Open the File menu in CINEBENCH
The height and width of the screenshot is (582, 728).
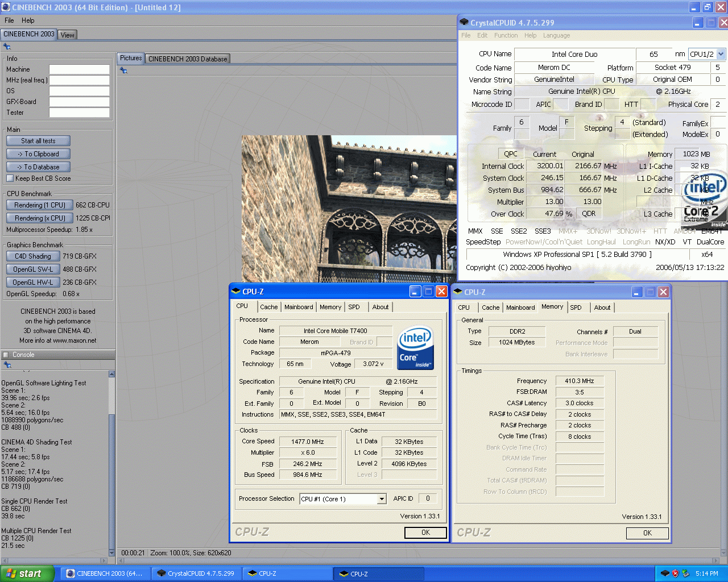pyautogui.click(x=9, y=20)
